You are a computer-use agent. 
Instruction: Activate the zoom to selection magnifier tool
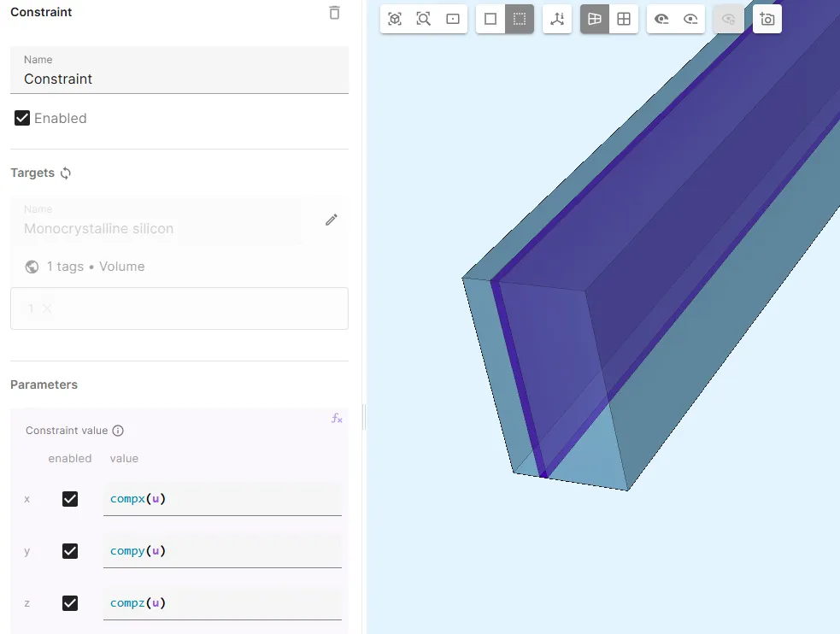(x=424, y=19)
